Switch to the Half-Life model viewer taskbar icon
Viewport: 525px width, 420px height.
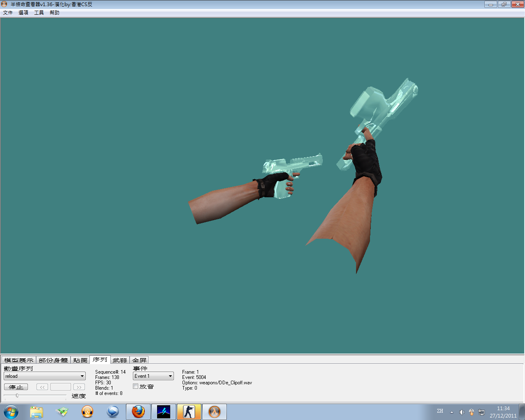(x=215, y=412)
